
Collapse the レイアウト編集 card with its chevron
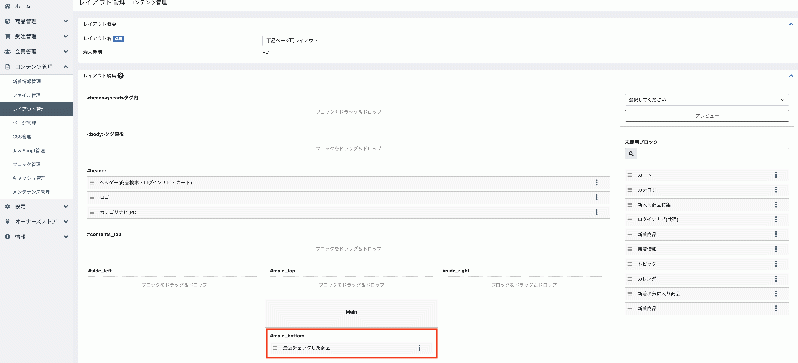coord(790,76)
